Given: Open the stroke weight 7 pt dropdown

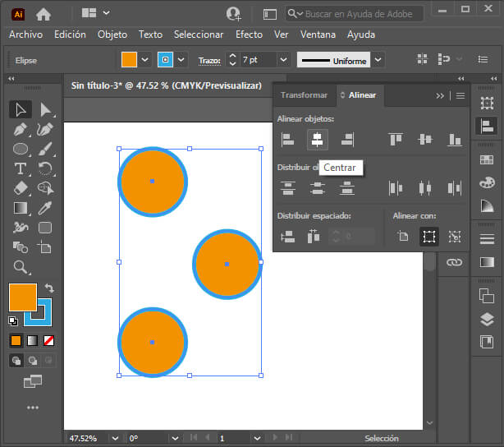Looking at the screenshot, I should tap(283, 60).
